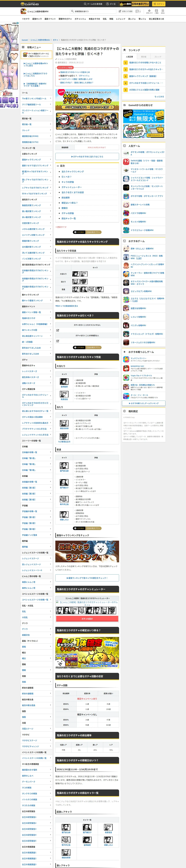Open 開催中のガチャ in the navigation bar

coord(65,19)
